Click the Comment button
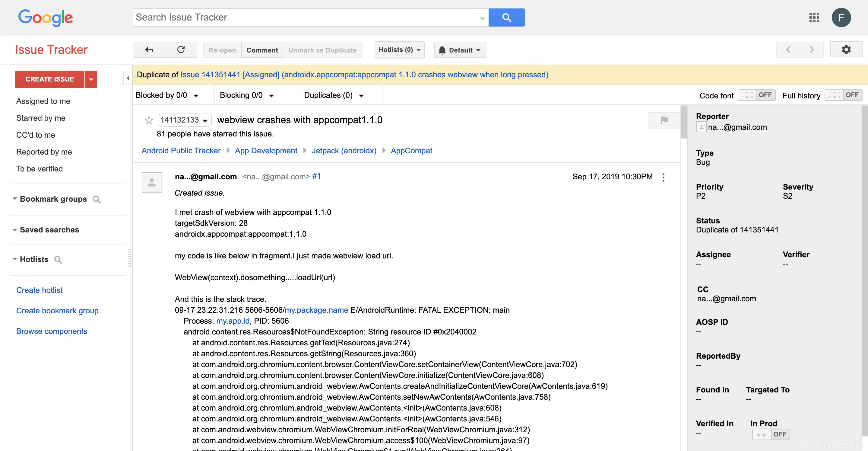Viewport: 868px width, 451px height. 262,50
